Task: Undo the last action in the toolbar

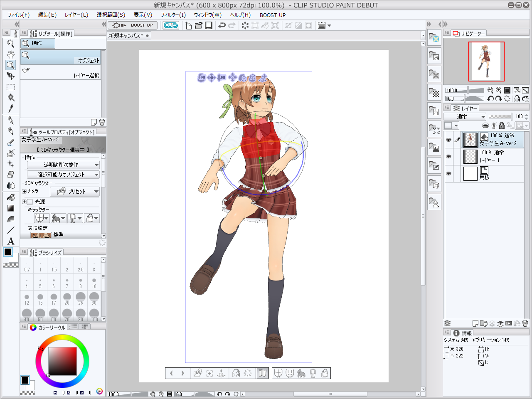Action: click(222, 25)
